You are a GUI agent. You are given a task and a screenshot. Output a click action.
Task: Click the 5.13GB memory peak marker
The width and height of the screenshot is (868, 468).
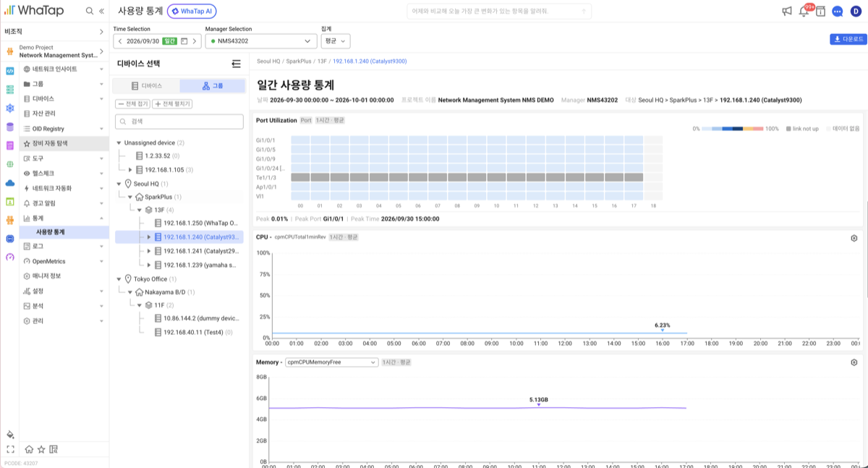point(538,404)
